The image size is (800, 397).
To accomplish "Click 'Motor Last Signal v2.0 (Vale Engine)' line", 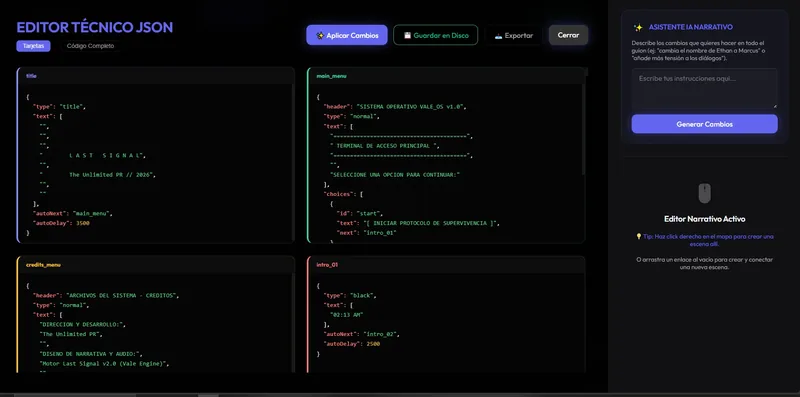I will [x=104, y=363].
